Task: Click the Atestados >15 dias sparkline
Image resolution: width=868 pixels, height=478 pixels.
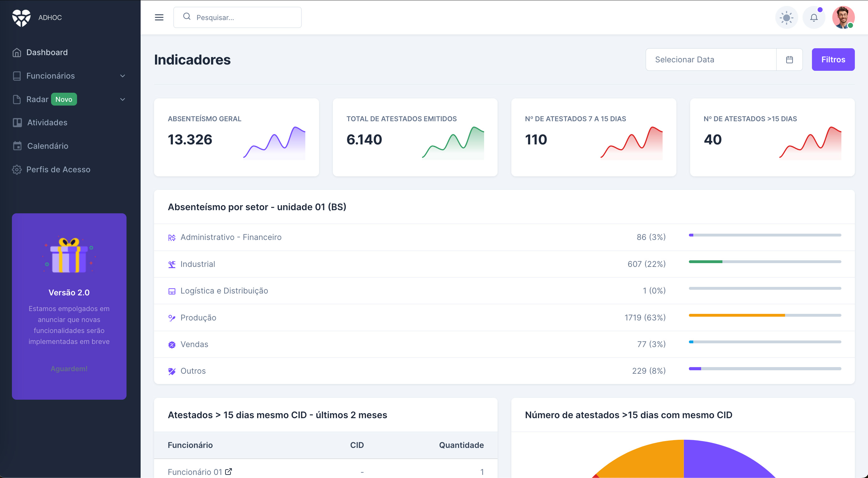Action: (x=810, y=143)
